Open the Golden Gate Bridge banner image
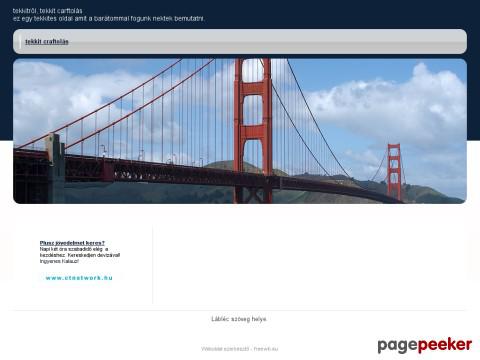This screenshot has width=480, height=360. pos(240,131)
